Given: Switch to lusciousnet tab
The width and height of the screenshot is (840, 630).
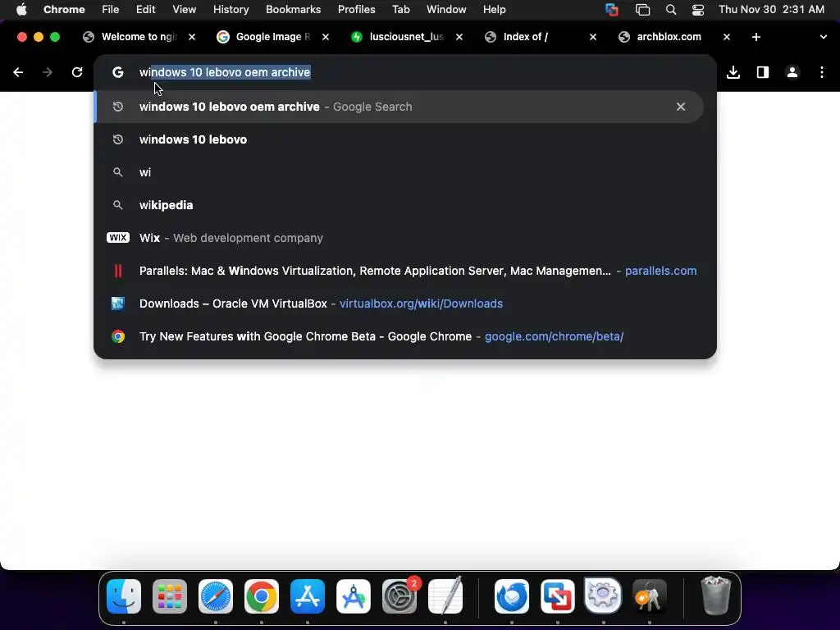Looking at the screenshot, I should [407, 37].
